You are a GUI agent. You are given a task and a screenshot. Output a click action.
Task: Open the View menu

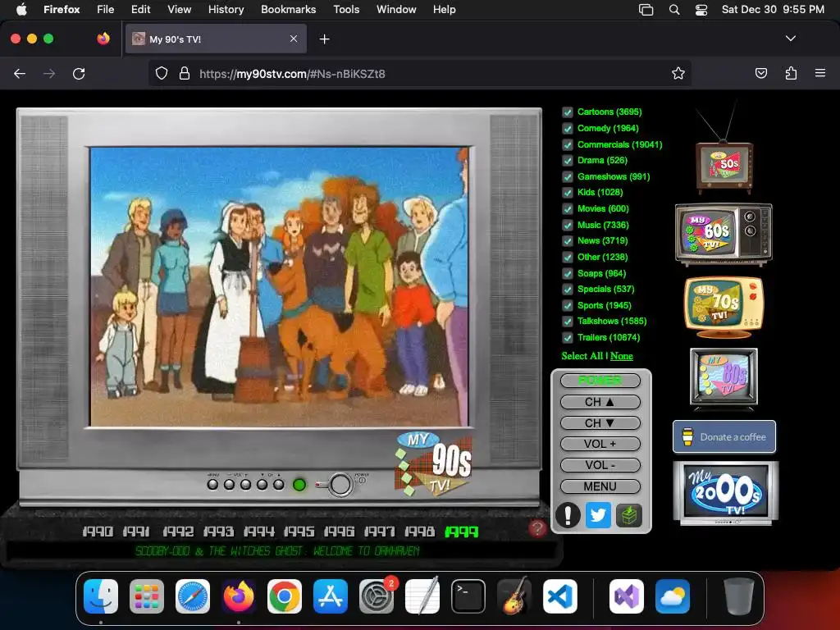(x=179, y=9)
